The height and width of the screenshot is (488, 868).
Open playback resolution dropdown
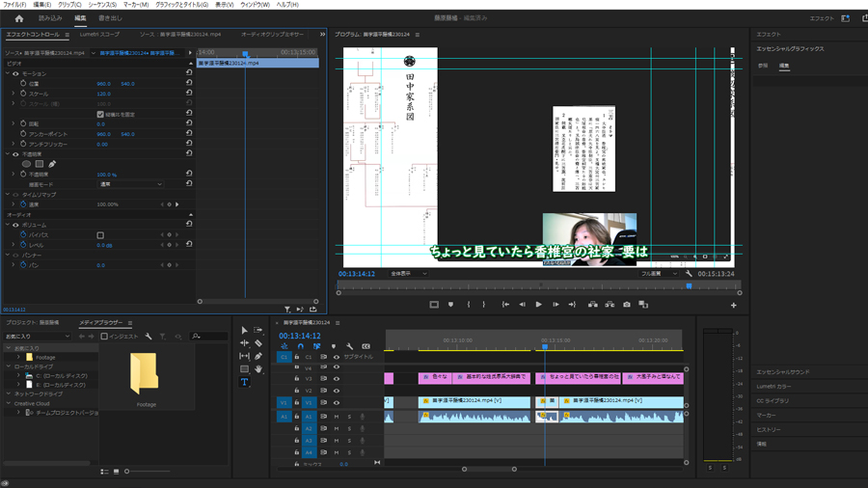tap(658, 273)
